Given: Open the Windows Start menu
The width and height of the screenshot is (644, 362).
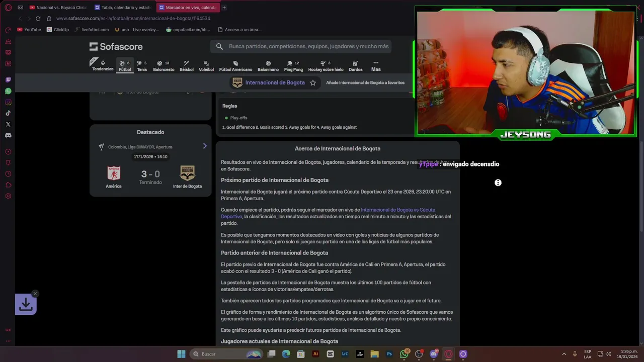Looking at the screenshot, I should pos(181,354).
